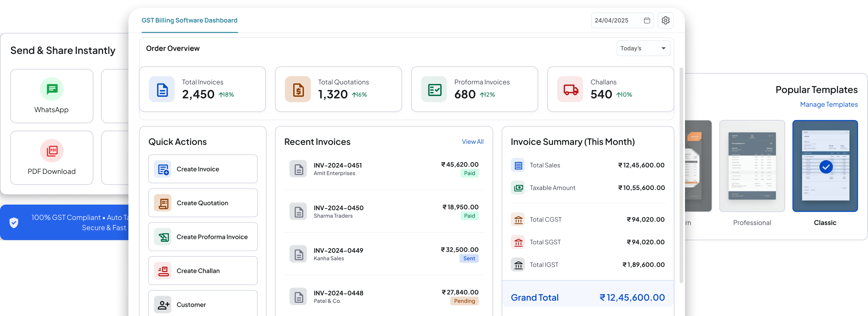The image size is (868, 316).
Task: Expand the Today's period dropdown
Action: pos(643,48)
